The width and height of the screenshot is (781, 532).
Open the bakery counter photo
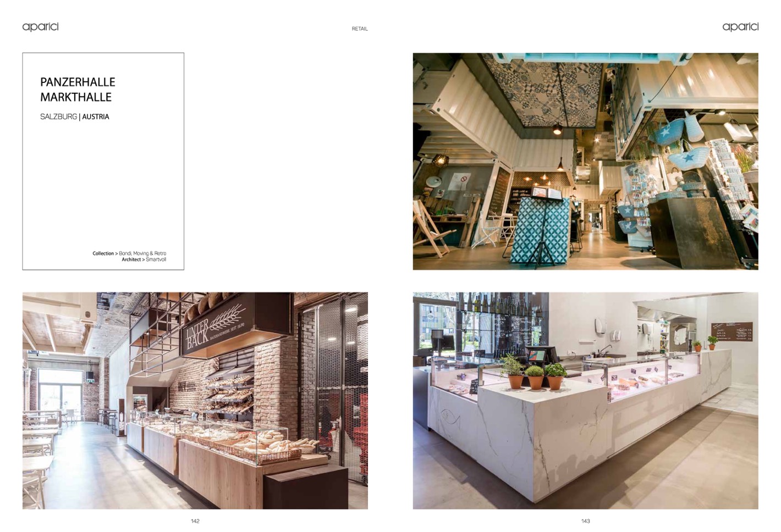pos(195,400)
